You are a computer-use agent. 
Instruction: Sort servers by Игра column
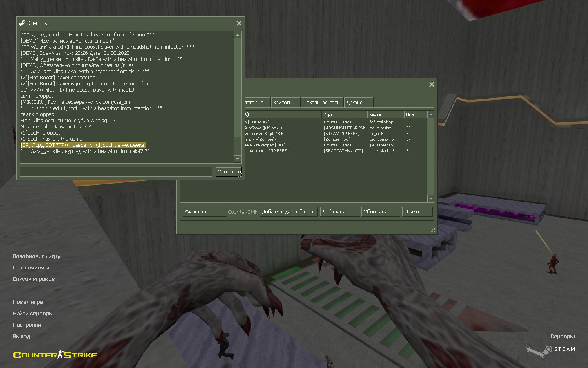pos(344,114)
